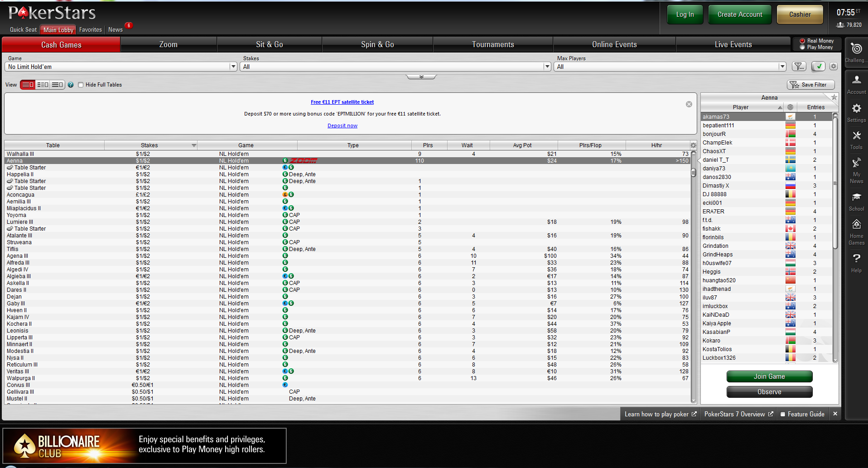The image size is (868, 468).
Task: Click the green checkmark filter button
Action: pos(818,67)
